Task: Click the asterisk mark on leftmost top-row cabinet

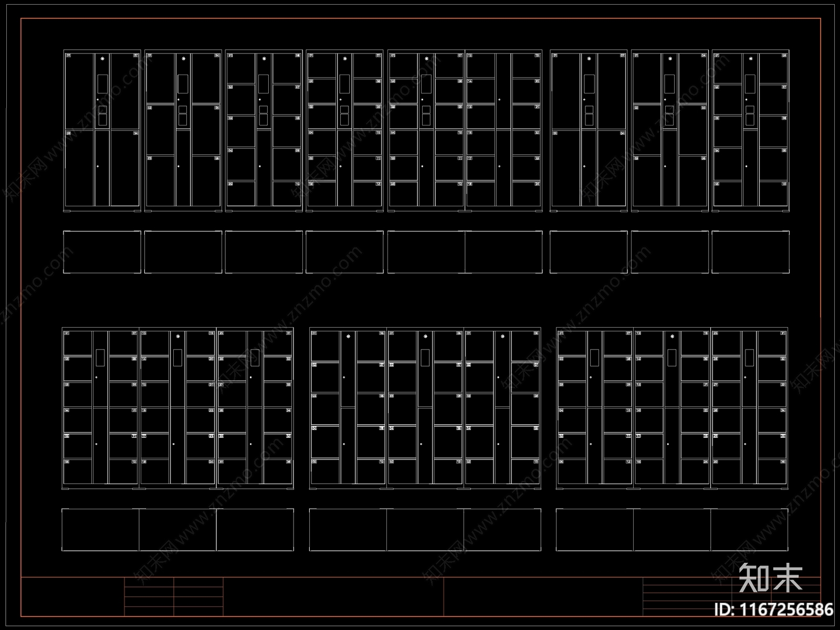Action: pyautogui.click(x=102, y=59)
